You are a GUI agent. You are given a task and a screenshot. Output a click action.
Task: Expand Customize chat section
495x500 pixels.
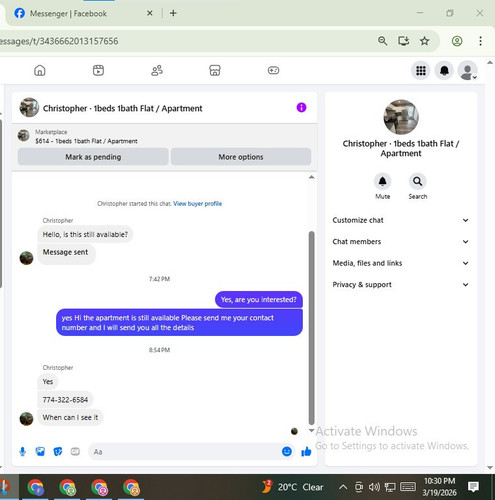(x=401, y=220)
